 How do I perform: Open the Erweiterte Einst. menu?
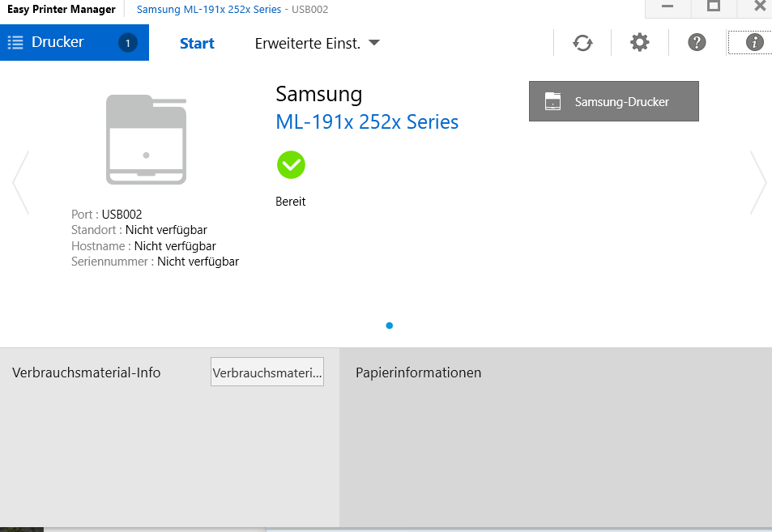pyautogui.click(x=317, y=43)
